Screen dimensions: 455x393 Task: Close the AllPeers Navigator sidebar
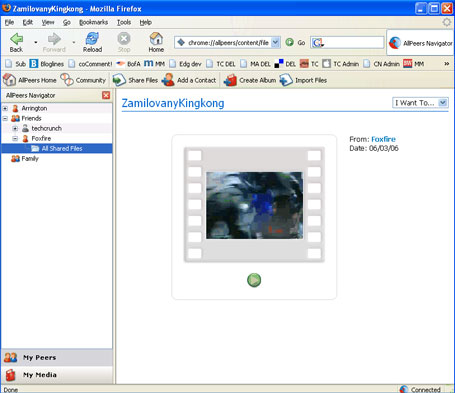pos(106,95)
